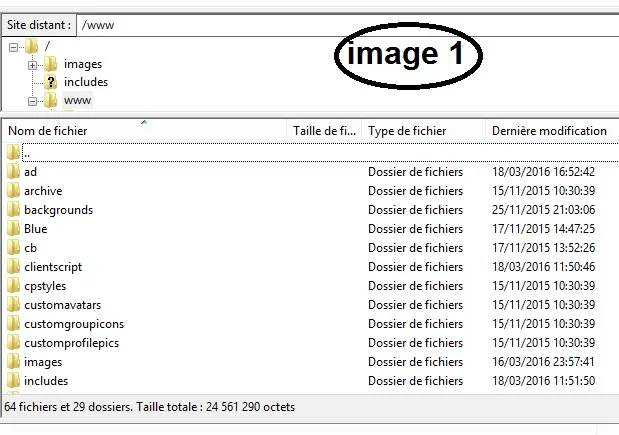Select the cpstyles folder row
The height and width of the screenshot is (435, 619).
[45, 286]
